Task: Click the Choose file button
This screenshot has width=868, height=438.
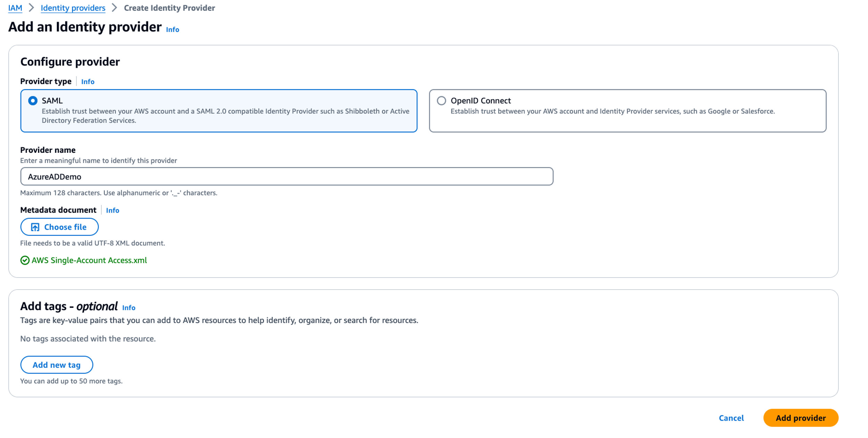Action: pos(59,227)
